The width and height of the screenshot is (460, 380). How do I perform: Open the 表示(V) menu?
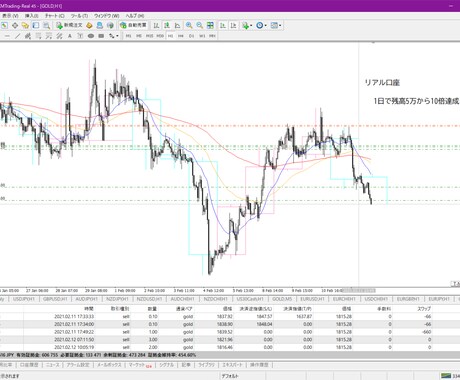(x=10, y=16)
